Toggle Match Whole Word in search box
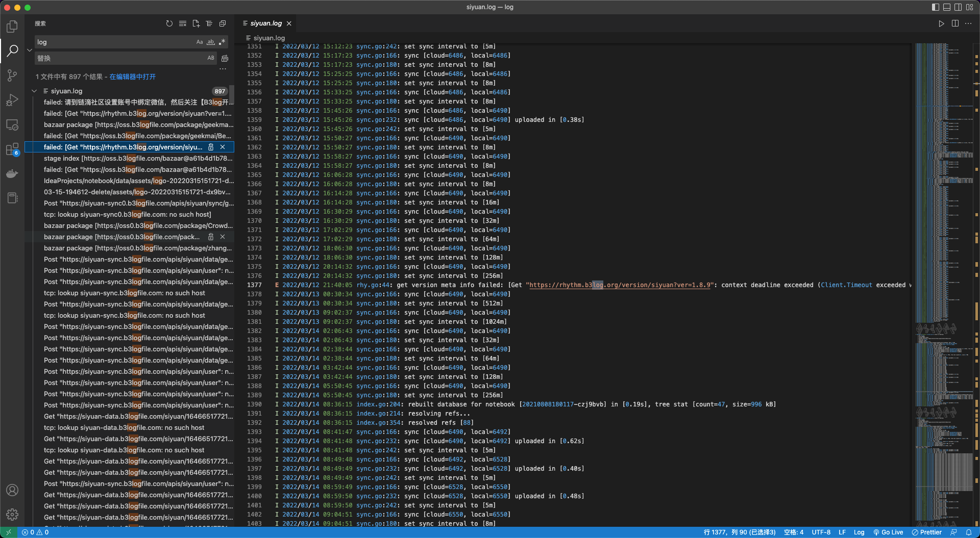 pos(211,42)
